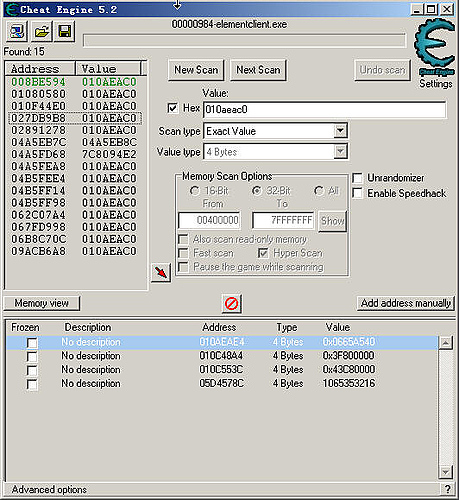Open Settings via the Cheat Engine logo

(435, 54)
